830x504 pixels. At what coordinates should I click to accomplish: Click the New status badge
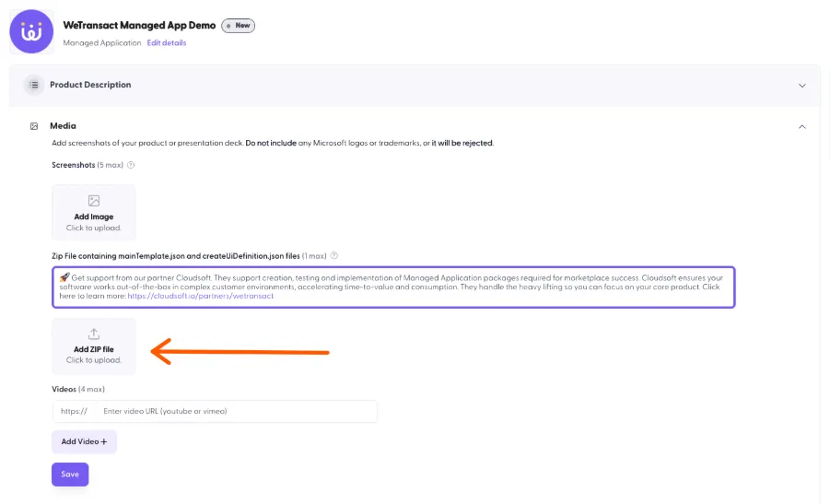pos(239,26)
